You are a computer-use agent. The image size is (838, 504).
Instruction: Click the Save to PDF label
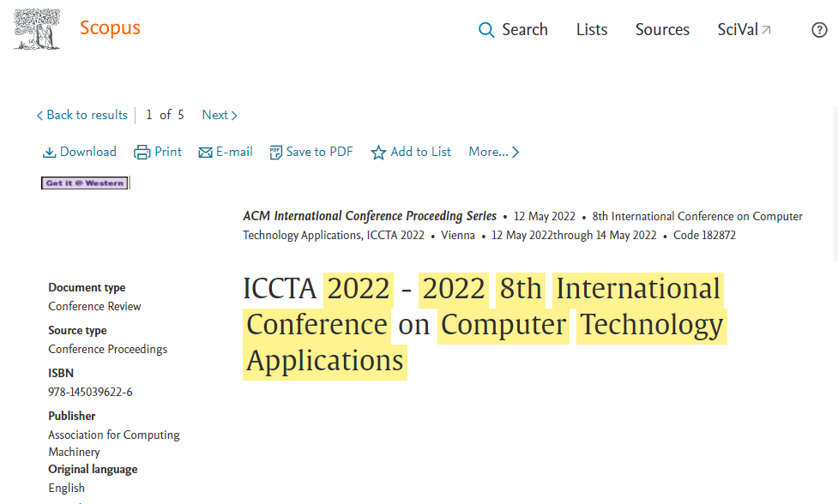(x=319, y=152)
